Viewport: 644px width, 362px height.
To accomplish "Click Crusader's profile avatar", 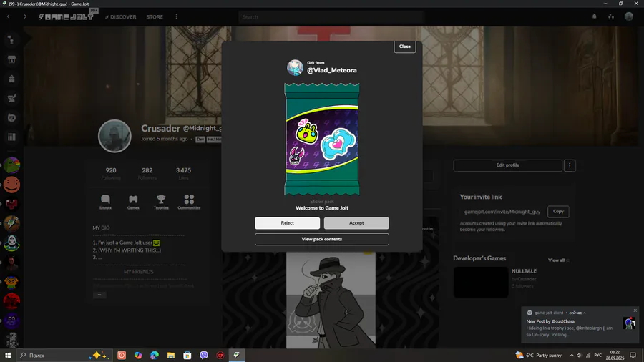I will click(114, 136).
